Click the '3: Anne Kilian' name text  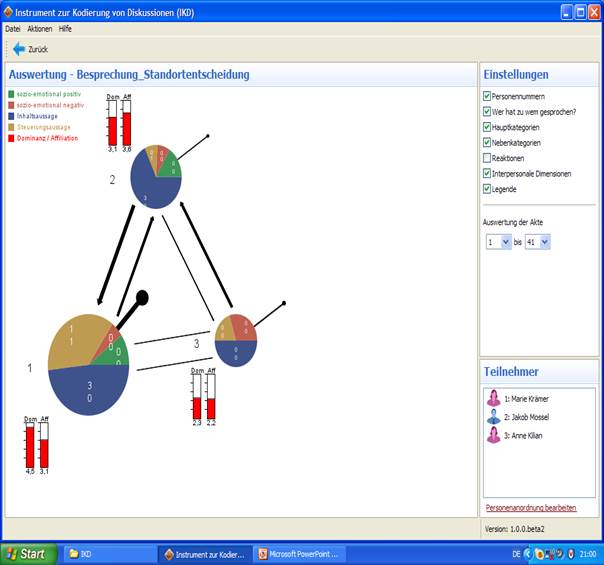pos(523,436)
